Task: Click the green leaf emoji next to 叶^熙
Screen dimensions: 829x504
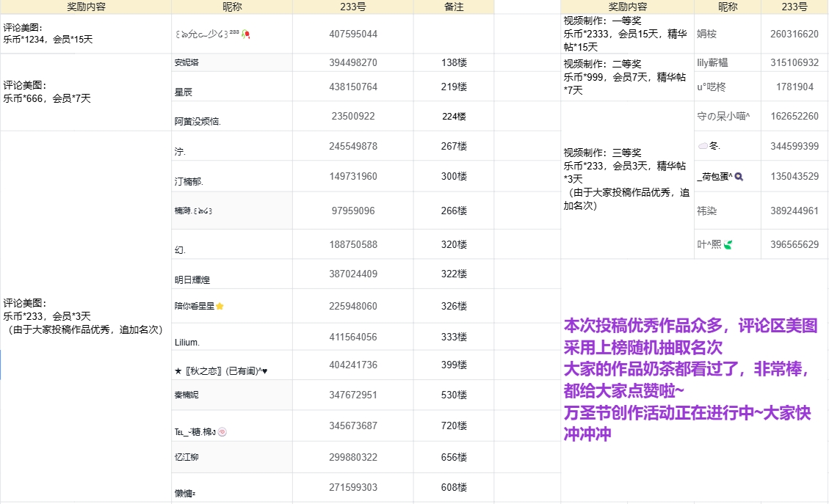Action: 728,244
